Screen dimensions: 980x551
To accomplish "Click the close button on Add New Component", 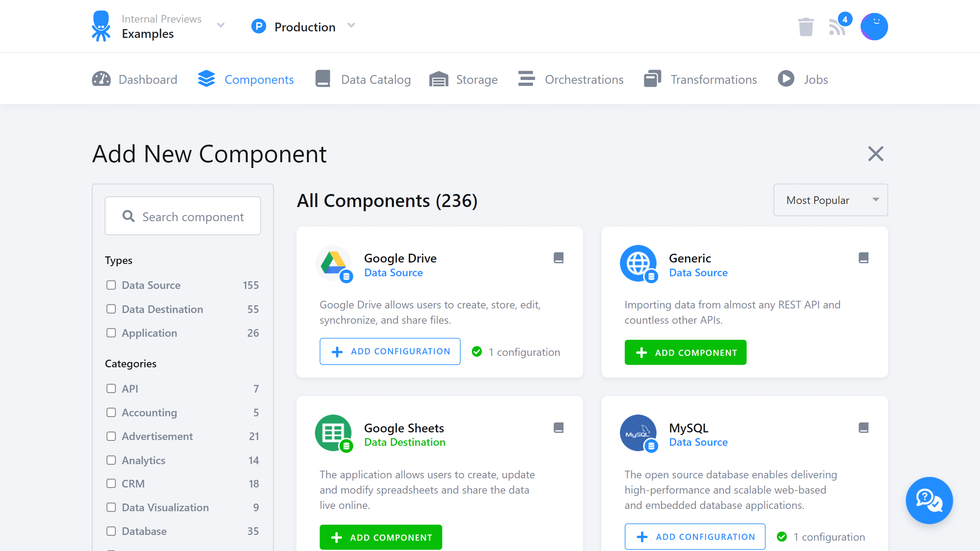I will pos(875,153).
